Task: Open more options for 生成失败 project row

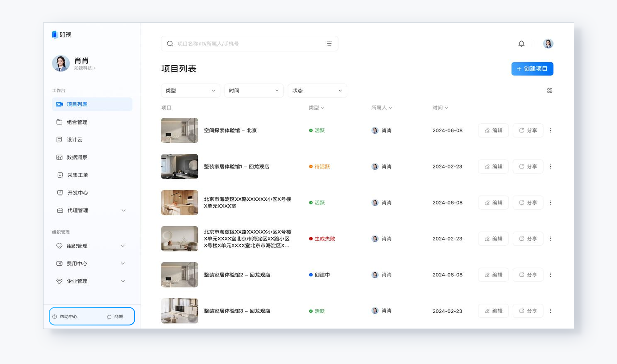Action: [550, 239]
